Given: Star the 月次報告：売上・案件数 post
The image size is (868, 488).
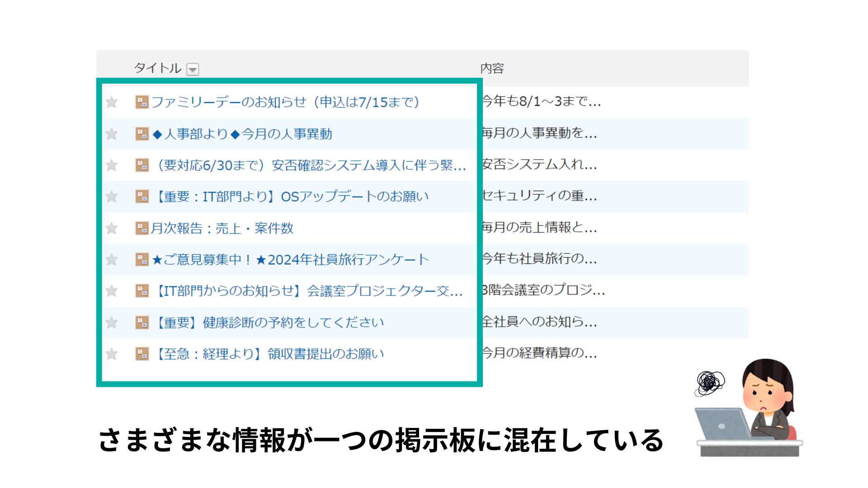Looking at the screenshot, I should point(112,228).
